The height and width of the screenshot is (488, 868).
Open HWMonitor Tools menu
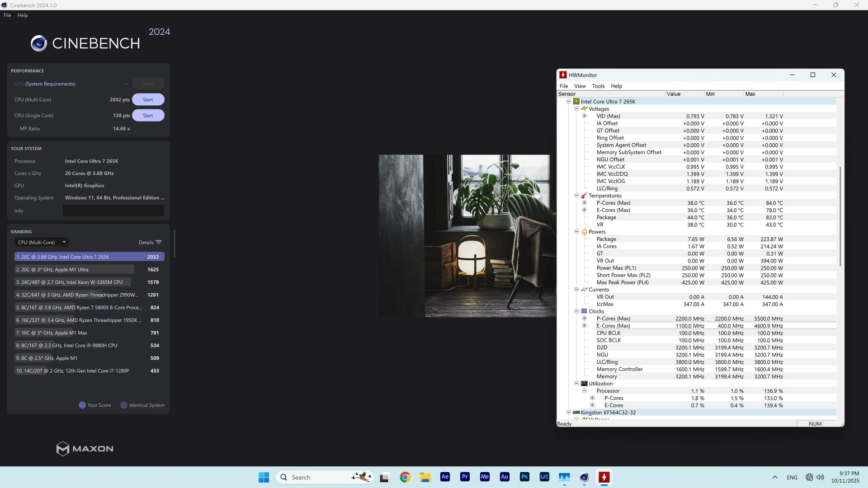pos(598,86)
